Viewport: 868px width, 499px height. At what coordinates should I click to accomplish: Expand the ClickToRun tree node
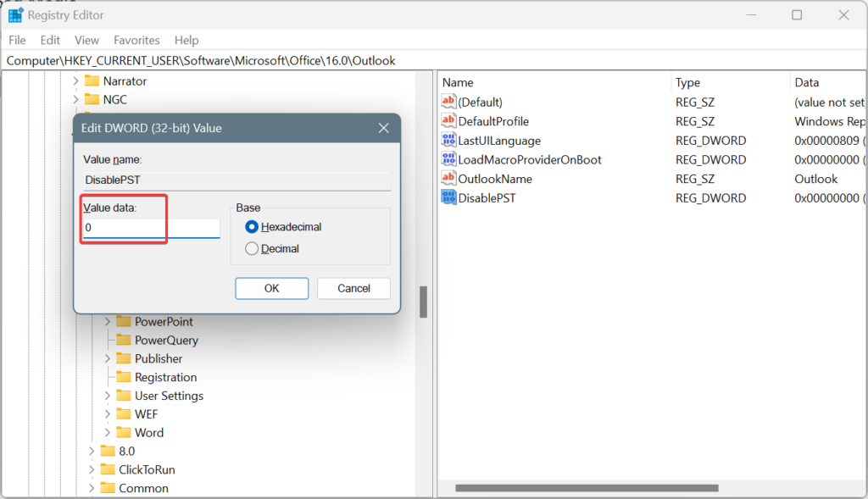coord(92,469)
